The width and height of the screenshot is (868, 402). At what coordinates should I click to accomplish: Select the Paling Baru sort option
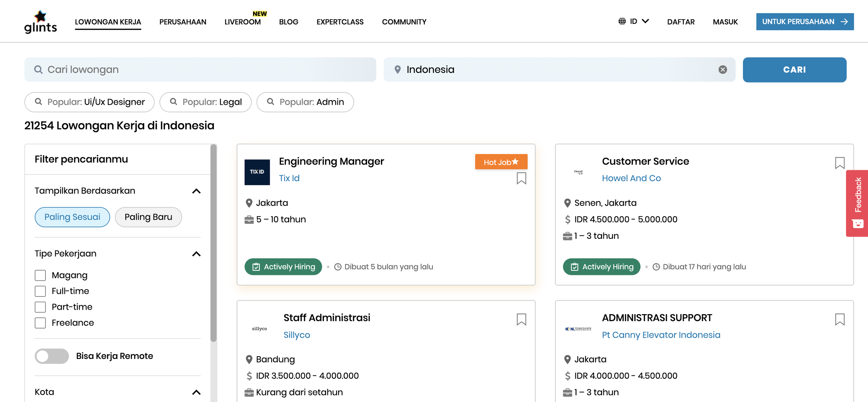click(x=148, y=217)
